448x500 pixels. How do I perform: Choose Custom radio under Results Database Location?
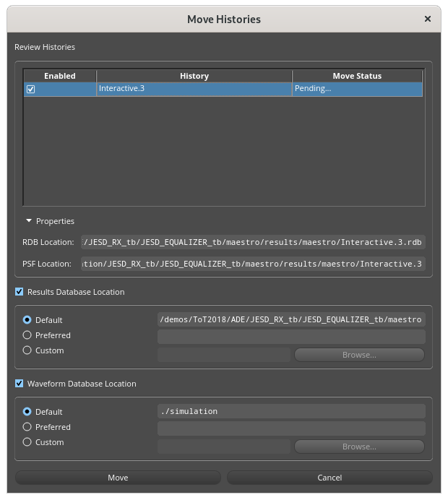[x=27, y=350]
